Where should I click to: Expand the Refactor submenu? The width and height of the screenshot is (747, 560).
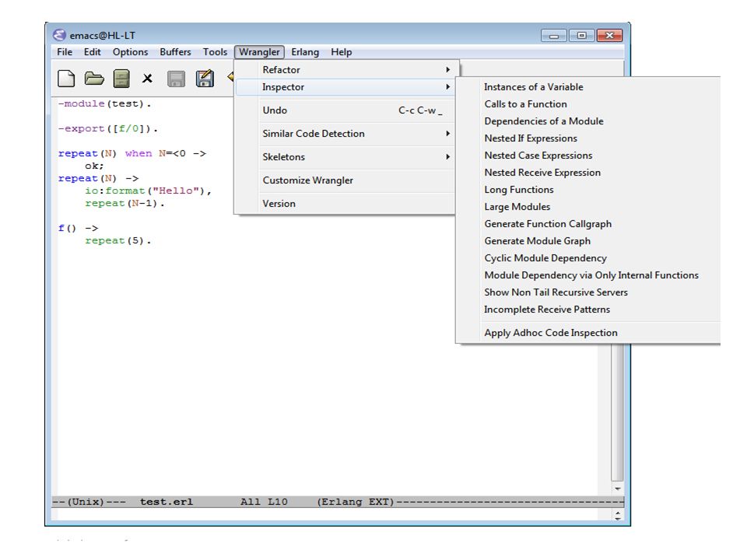coord(345,69)
